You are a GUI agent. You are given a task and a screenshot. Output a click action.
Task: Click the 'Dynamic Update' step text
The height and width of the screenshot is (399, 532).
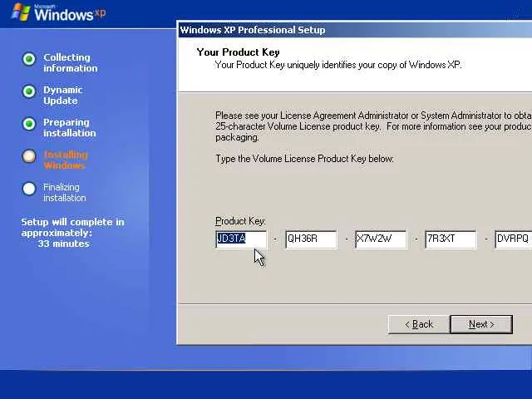63,96
